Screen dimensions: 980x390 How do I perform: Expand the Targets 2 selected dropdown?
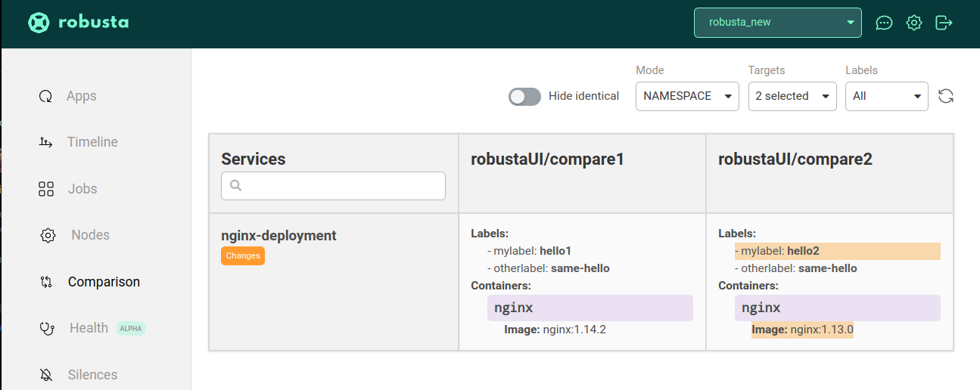[792, 96]
